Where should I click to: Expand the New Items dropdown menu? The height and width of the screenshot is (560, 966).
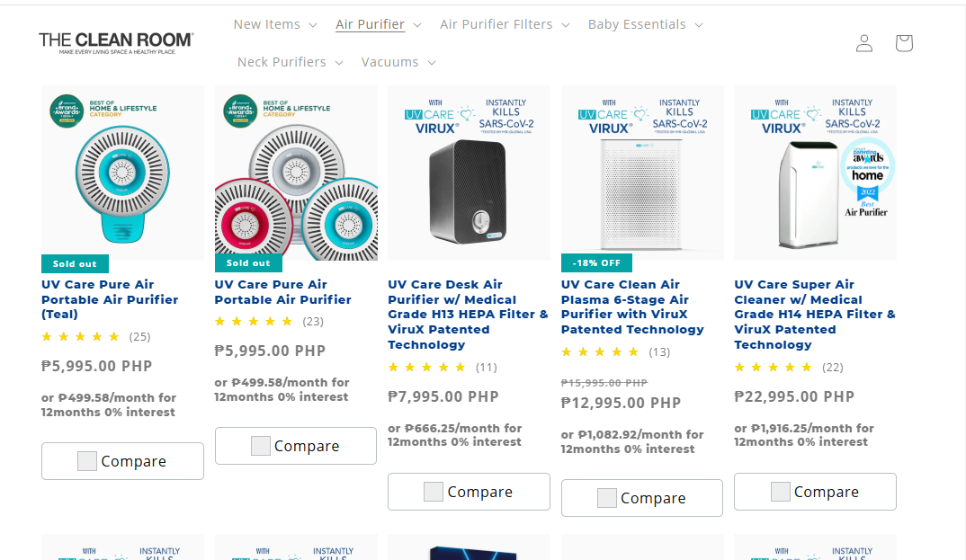275,24
